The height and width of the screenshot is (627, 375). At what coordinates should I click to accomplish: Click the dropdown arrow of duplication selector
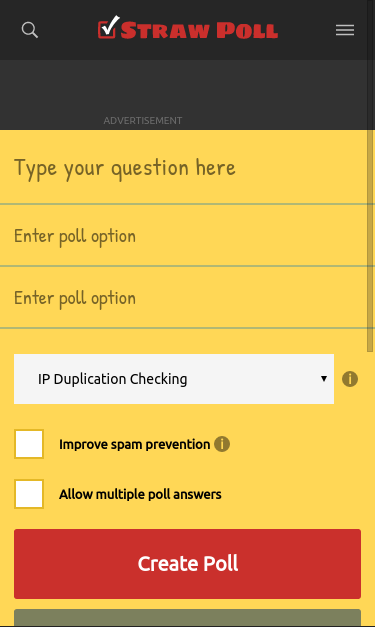tap(324, 379)
